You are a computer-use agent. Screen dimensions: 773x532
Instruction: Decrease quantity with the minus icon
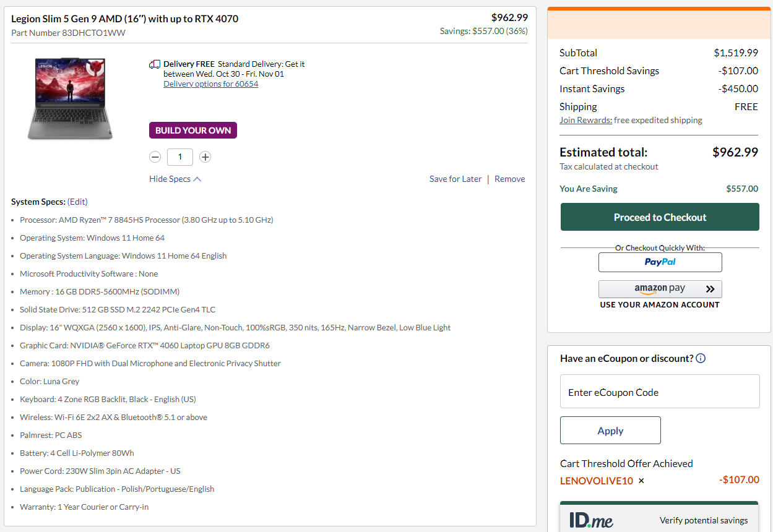coord(155,157)
